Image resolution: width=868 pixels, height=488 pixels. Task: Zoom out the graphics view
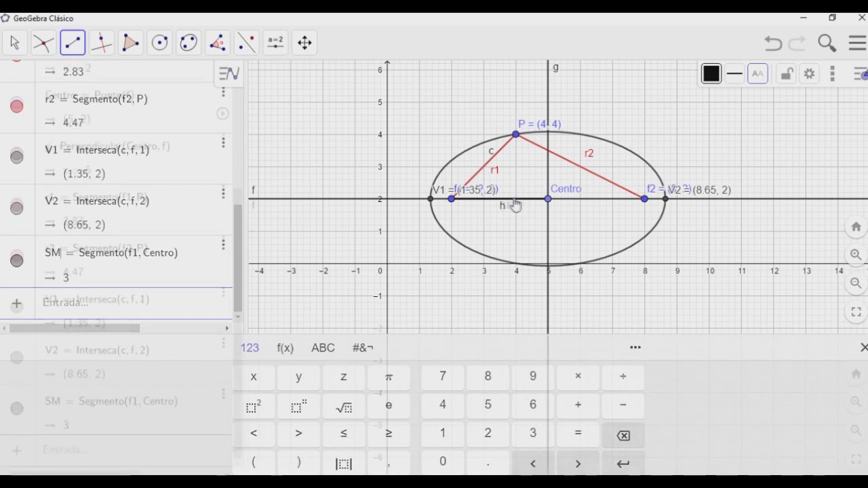(856, 283)
